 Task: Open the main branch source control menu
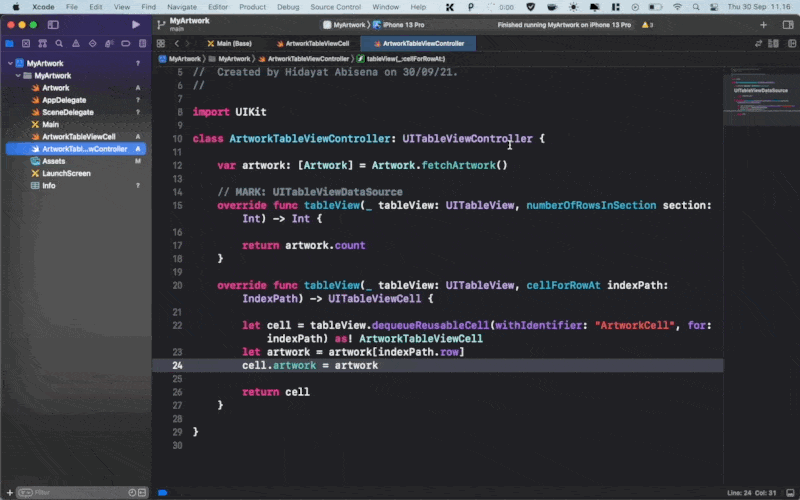[x=177, y=29]
